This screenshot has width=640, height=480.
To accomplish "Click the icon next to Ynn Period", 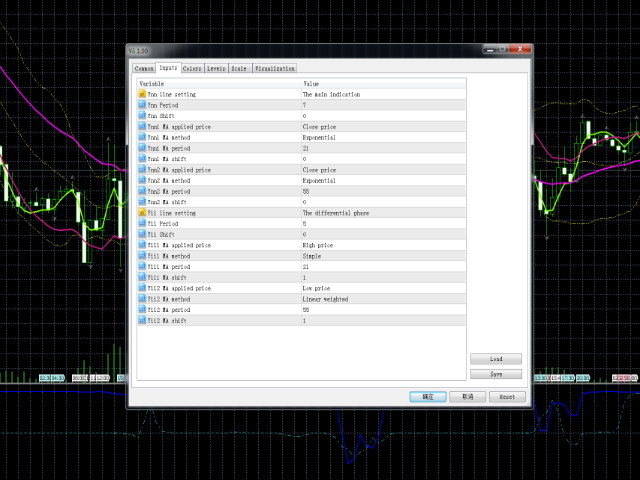I will (142, 105).
